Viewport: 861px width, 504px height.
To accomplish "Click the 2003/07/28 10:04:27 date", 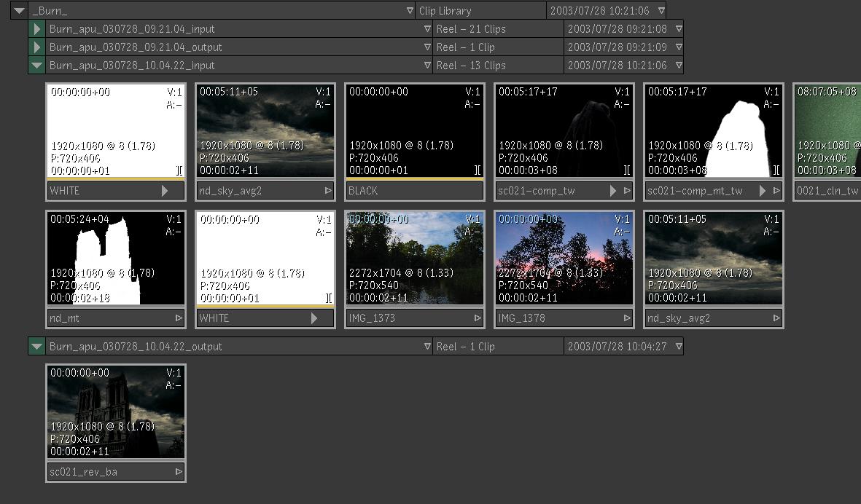I will click(x=617, y=347).
